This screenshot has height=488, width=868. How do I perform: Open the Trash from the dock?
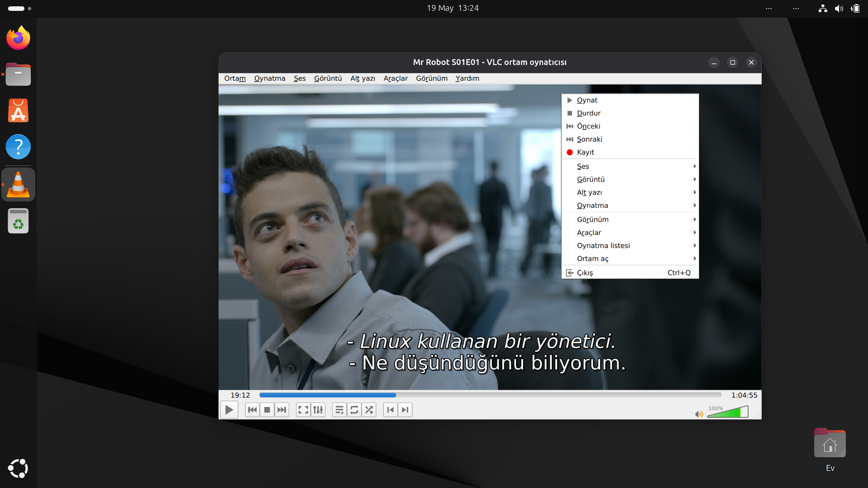18,221
